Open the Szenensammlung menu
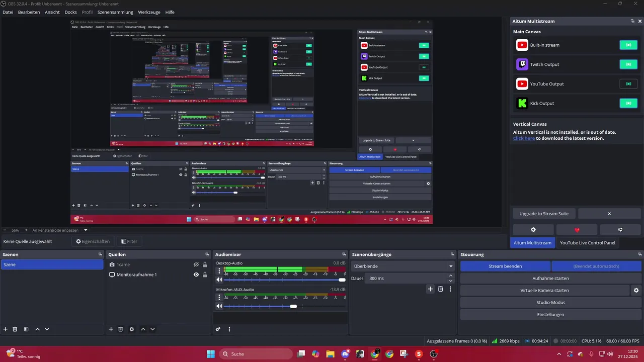 click(x=115, y=12)
